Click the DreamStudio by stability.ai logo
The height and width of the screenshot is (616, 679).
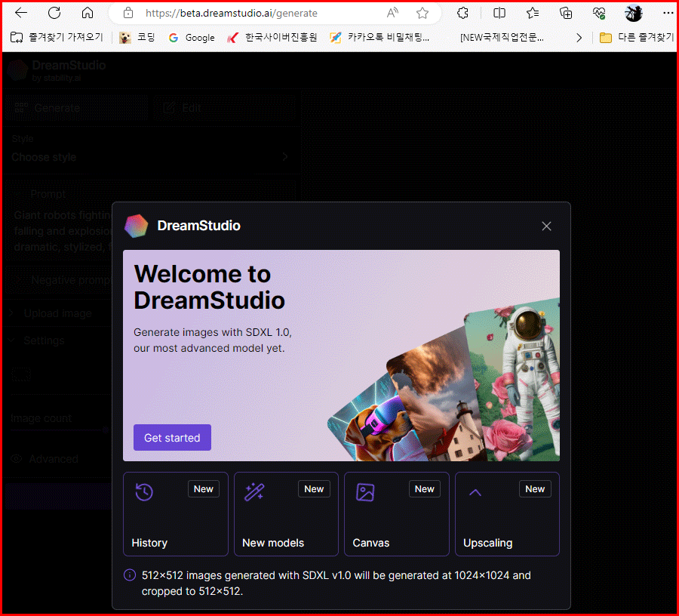click(57, 71)
